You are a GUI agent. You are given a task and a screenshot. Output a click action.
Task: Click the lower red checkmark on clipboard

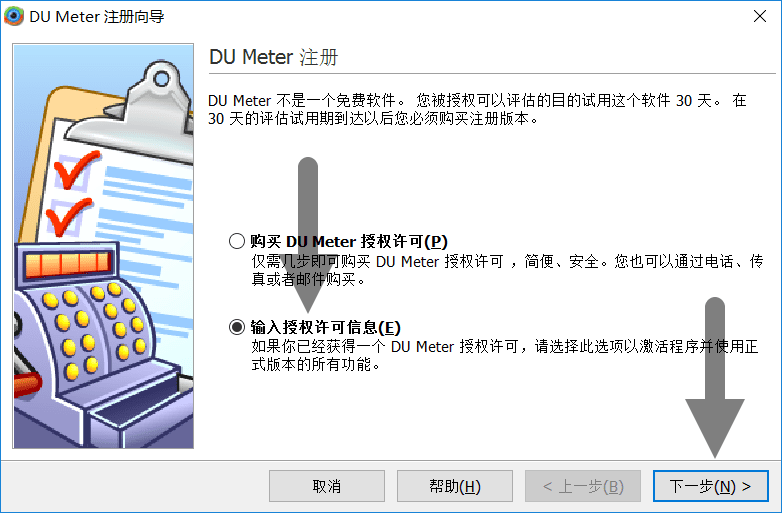click(x=69, y=217)
